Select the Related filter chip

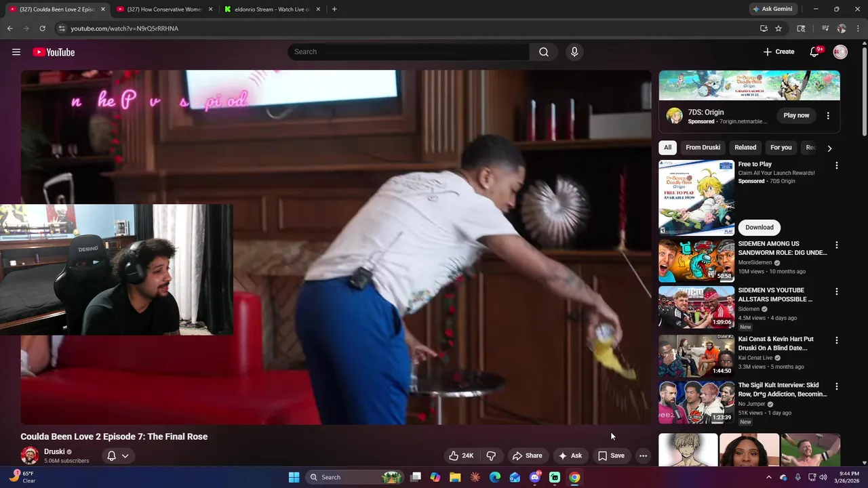pyautogui.click(x=745, y=148)
